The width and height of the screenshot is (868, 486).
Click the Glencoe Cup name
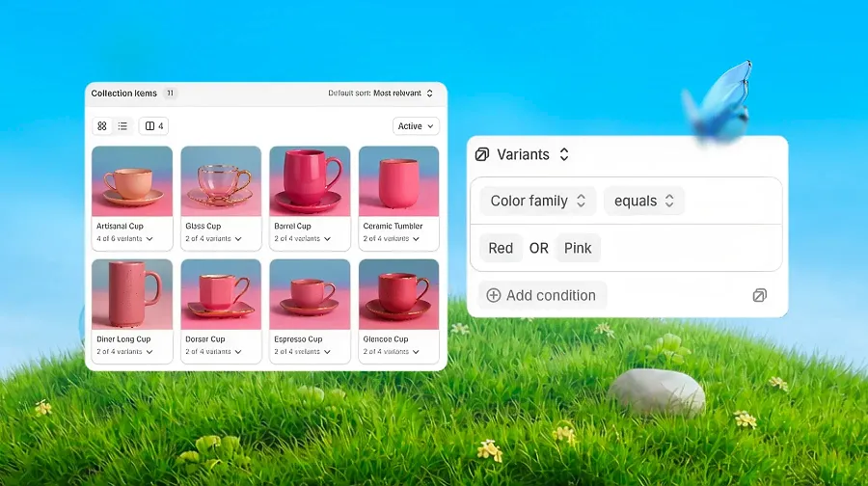pos(385,338)
